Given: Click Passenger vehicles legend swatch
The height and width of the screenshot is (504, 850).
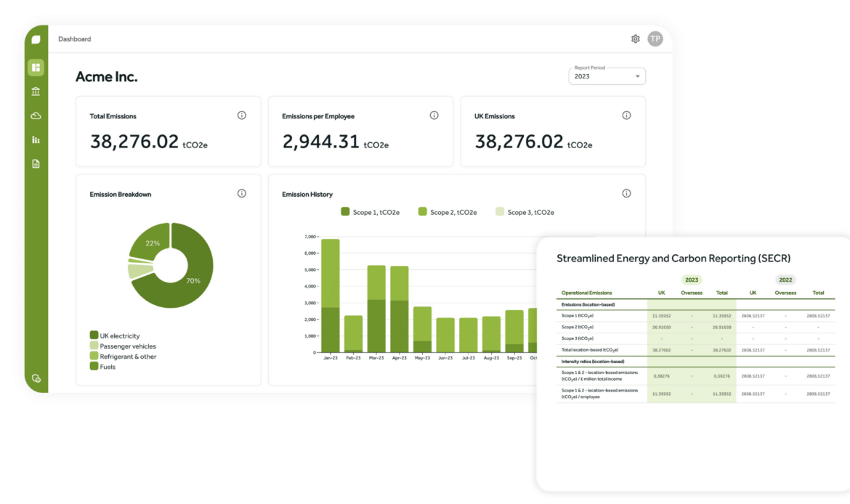Looking at the screenshot, I should point(94,346).
